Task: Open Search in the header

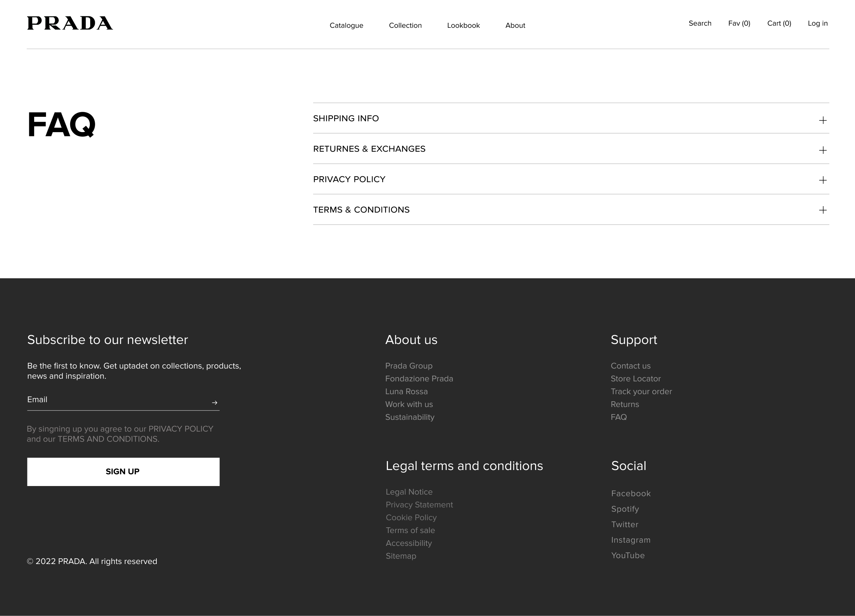Action: 700,24
